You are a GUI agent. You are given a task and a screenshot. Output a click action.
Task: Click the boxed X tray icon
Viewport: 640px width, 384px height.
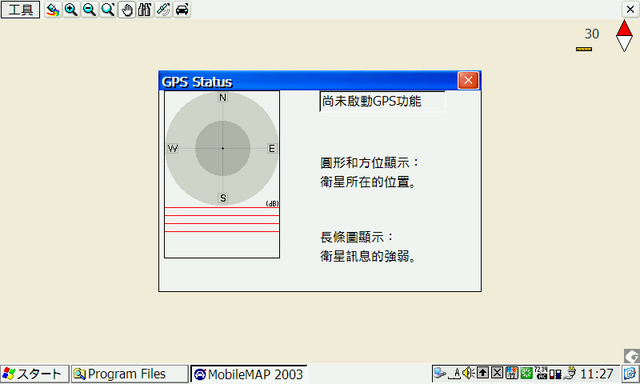[x=497, y=373]
